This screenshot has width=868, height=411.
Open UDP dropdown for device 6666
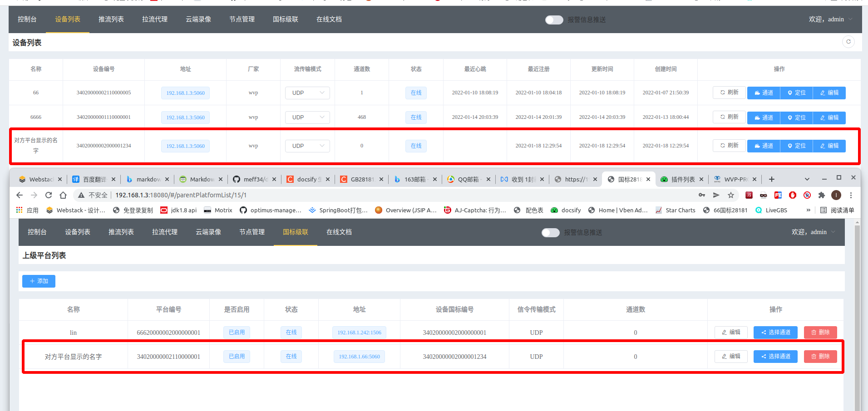point(307,117)
